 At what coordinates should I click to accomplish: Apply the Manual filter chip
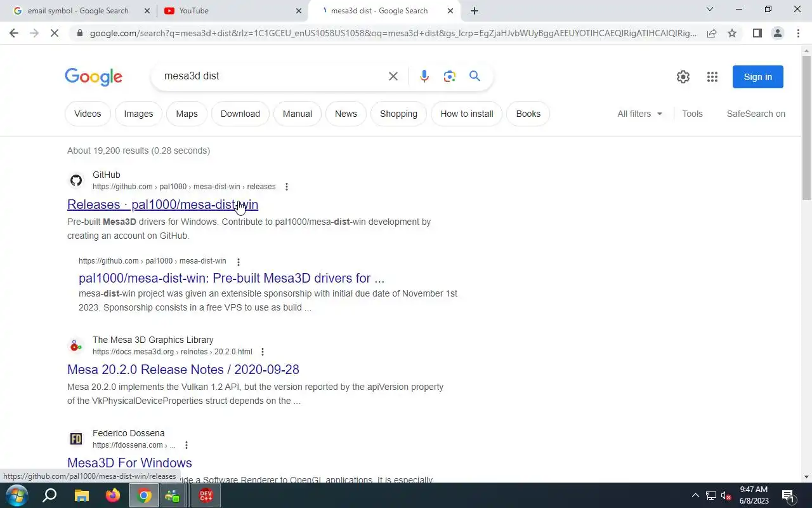point(298,114)
